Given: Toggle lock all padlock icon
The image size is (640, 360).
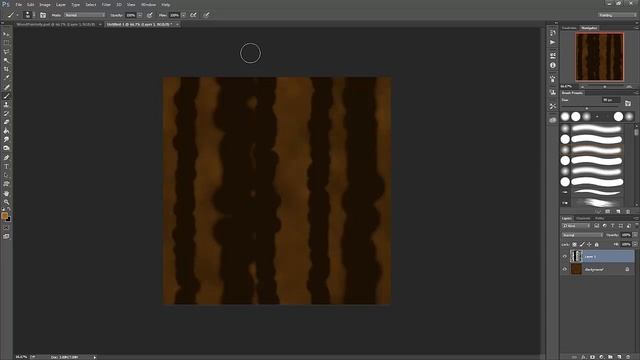Looking at the screenshot, I should pyautogui.click(x=596, y=244).
